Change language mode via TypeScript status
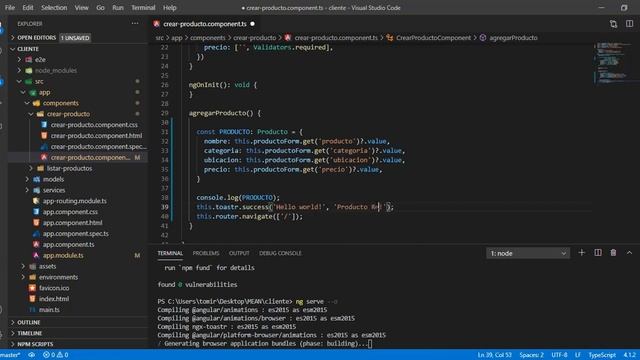This screenshot has width=640, height=360. (602, 355)
